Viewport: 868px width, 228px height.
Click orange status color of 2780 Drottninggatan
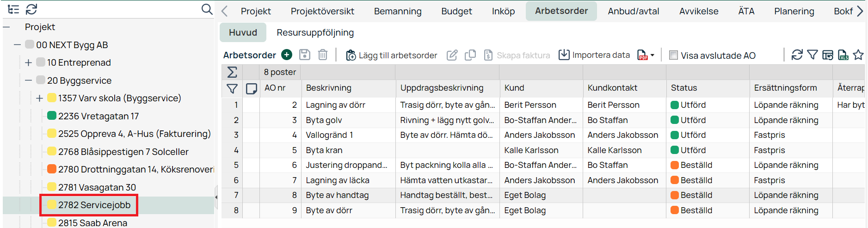click(x=52, y=169)
